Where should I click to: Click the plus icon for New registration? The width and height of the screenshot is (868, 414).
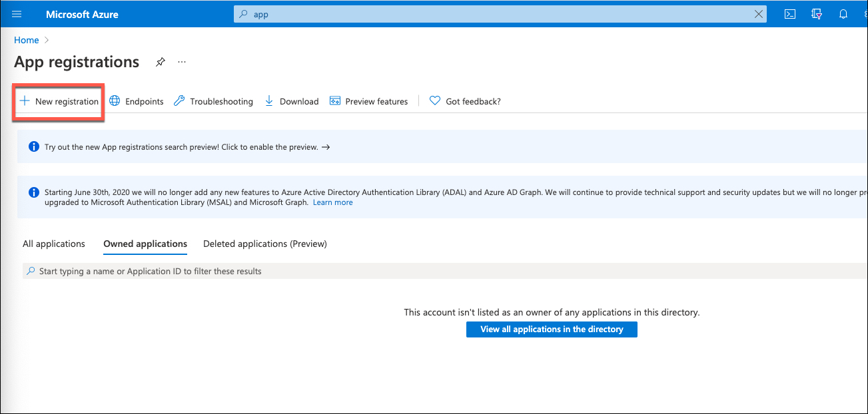pos(25,101)
